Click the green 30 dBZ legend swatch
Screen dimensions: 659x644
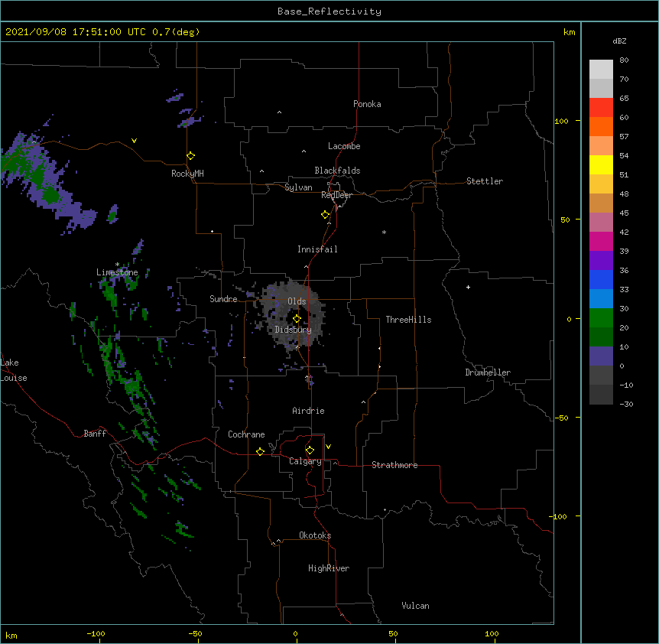click(601, 318)
